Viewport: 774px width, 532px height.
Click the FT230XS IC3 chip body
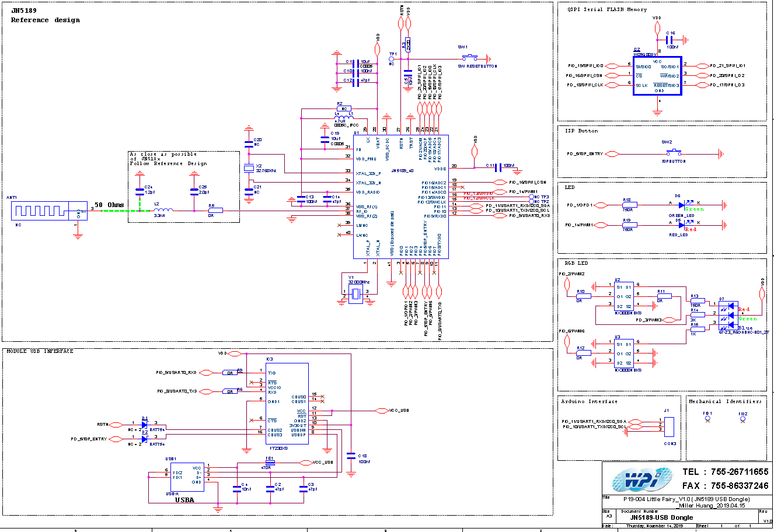[287, 403]
